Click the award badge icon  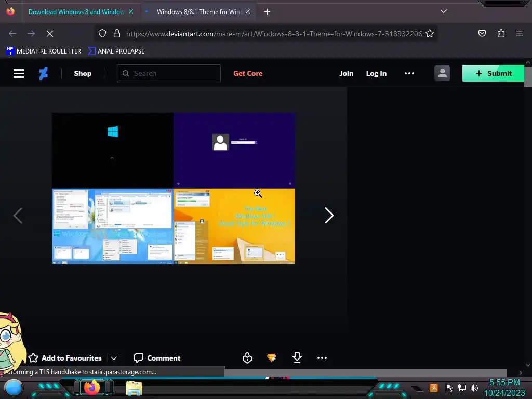pos(247,358)
